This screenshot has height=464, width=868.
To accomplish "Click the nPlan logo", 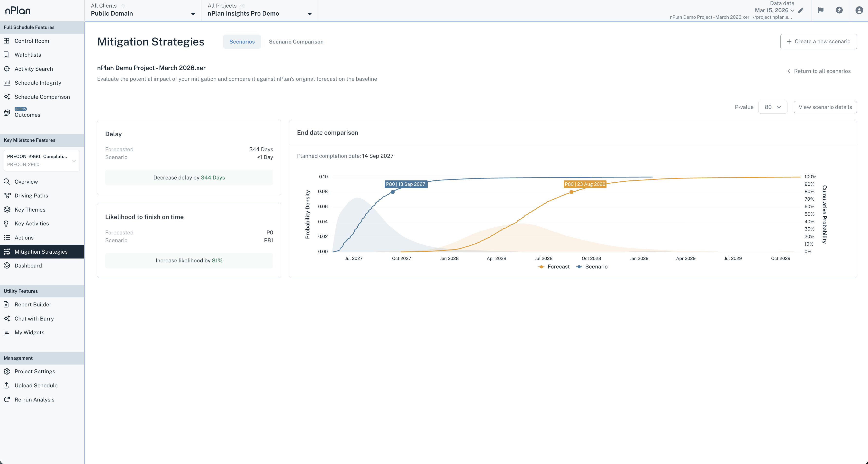I will pos(18,10).
